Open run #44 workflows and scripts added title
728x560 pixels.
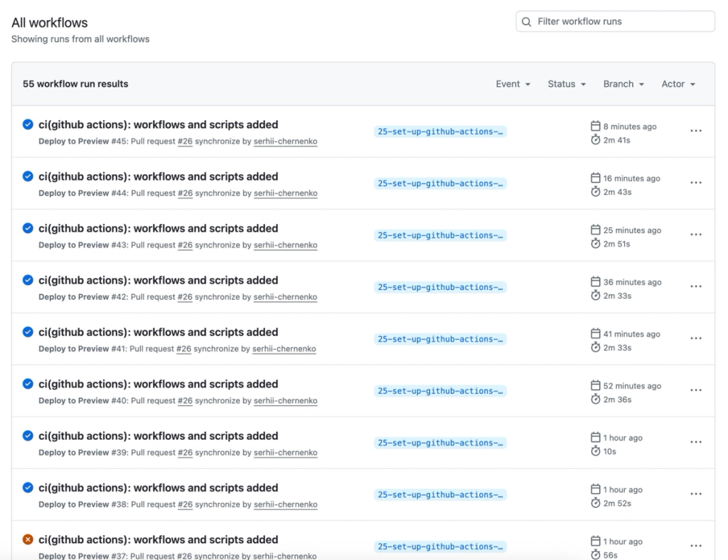[x=159, y=177]
